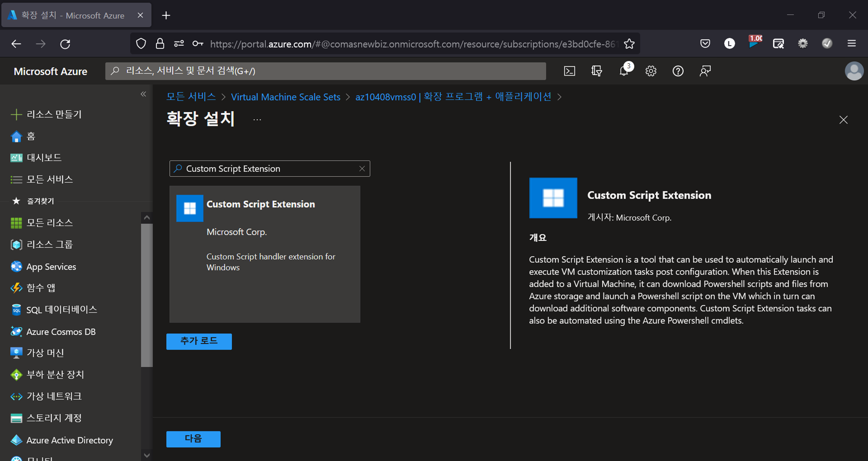Screen dimensions: 868x461
Task: Click the Azure Cosmos DB icon
Action: (16, 331)
